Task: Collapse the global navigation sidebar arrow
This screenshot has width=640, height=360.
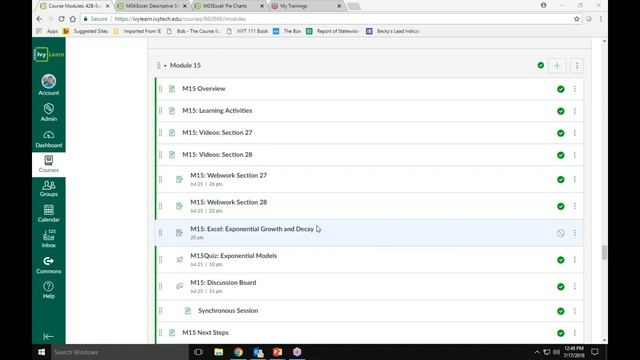Action: tap(49, 336)
